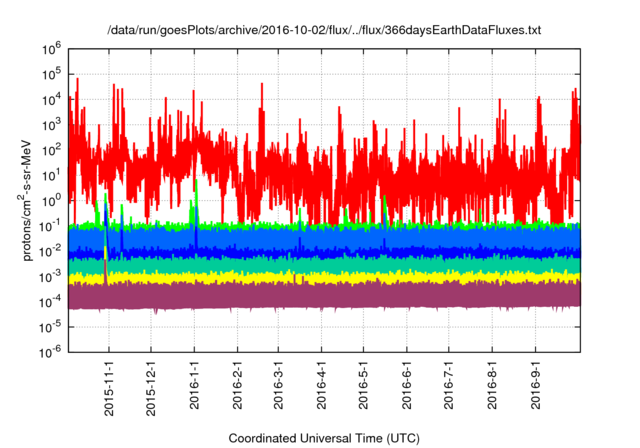Click the plot title file path text
Viewport: 640px width, 448px height.
click(324, 30)
